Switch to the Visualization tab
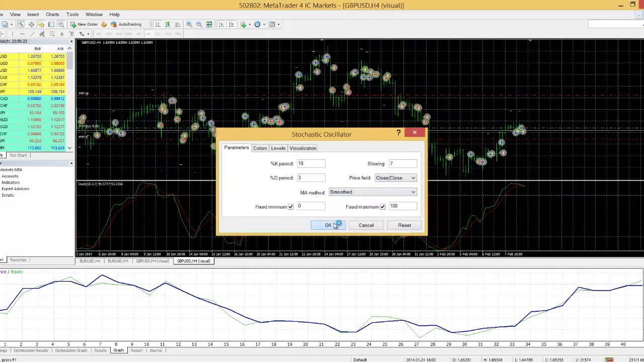This screenshot has height=362, width=644. click(303, 148)
